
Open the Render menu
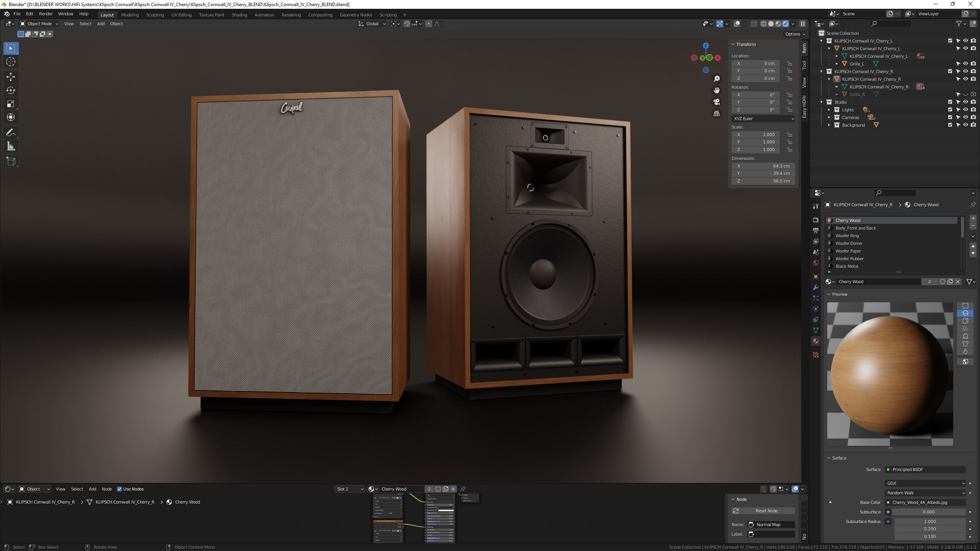tap(46, 14)
